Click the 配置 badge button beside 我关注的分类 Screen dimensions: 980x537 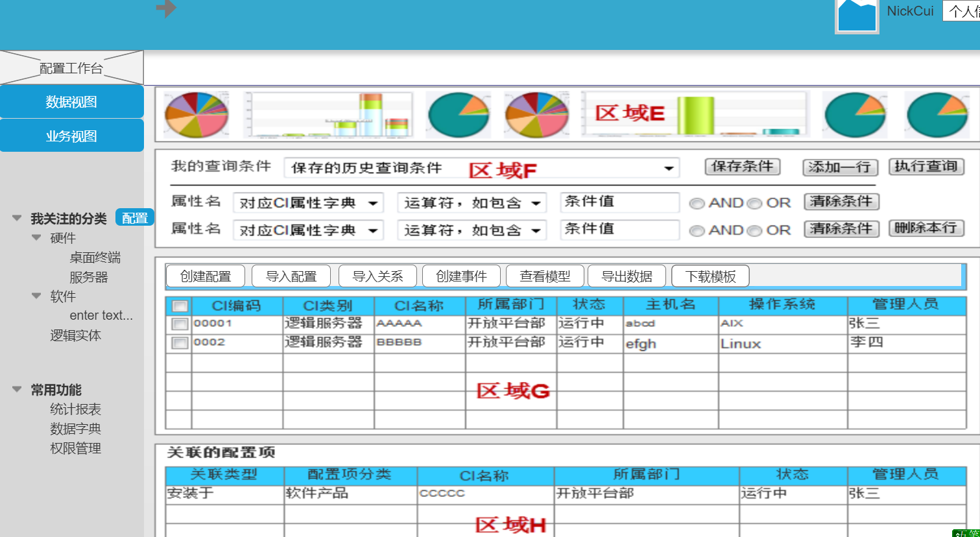pyautogui.click(x=134, y=218)
